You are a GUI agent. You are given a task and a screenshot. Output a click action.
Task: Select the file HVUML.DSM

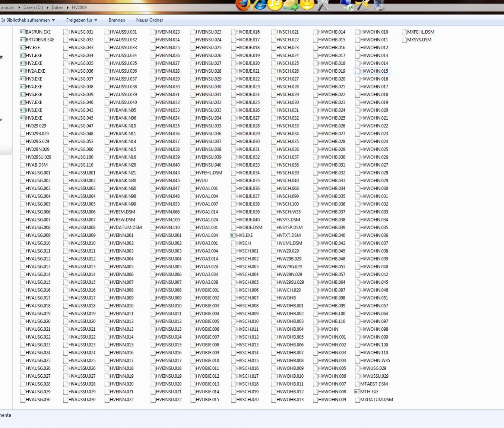(x=287, y=243)
